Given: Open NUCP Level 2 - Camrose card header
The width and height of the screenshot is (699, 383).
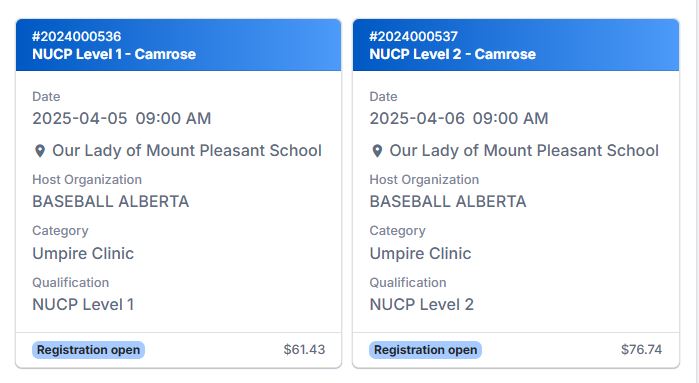Looking at the screenshot, I should pyautogui.click(x=516, y=45).
